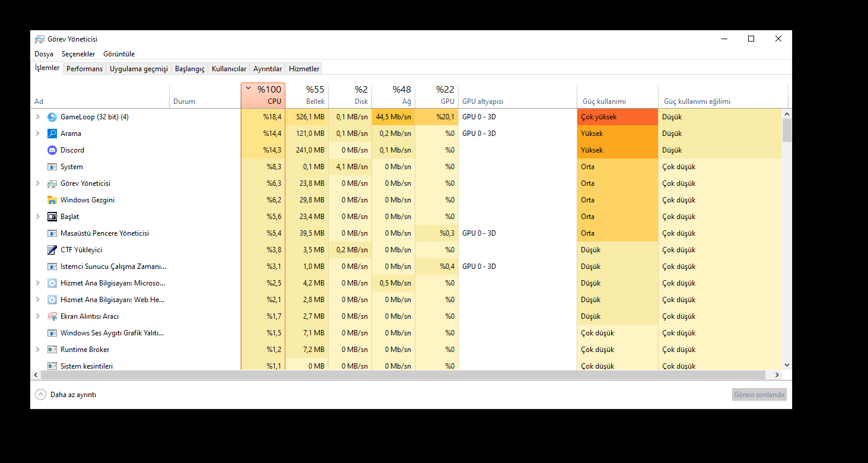The width and height of the screenshot is (868, 463).
Task: Expand the Arama process group
Action: 38,134
